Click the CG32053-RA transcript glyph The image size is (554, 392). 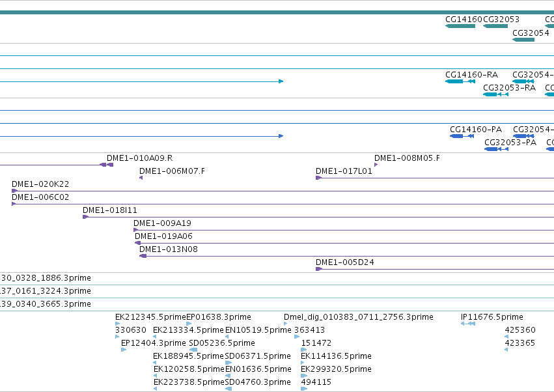pos(495,94)
